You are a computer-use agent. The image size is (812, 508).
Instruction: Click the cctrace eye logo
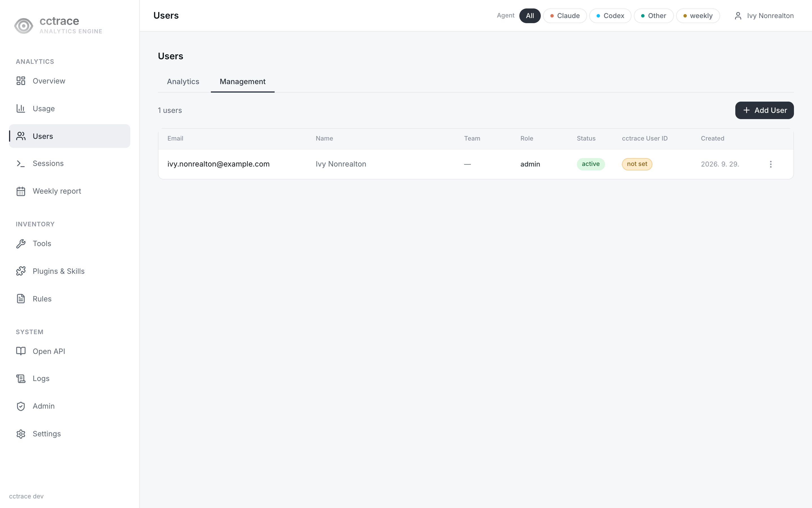(x=23, y=26)
